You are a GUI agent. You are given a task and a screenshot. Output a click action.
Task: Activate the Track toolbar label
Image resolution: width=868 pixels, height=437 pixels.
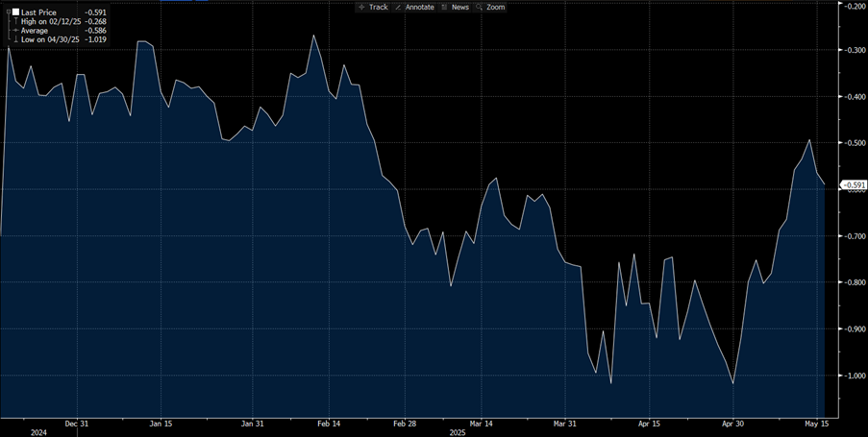(378, 7)
